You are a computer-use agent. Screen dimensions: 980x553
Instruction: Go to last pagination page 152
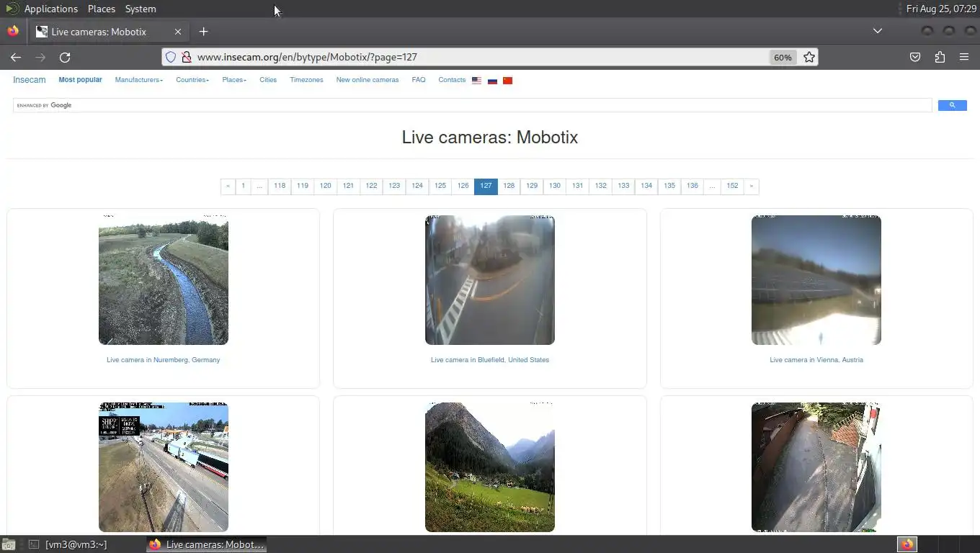(x=732, y=186)
